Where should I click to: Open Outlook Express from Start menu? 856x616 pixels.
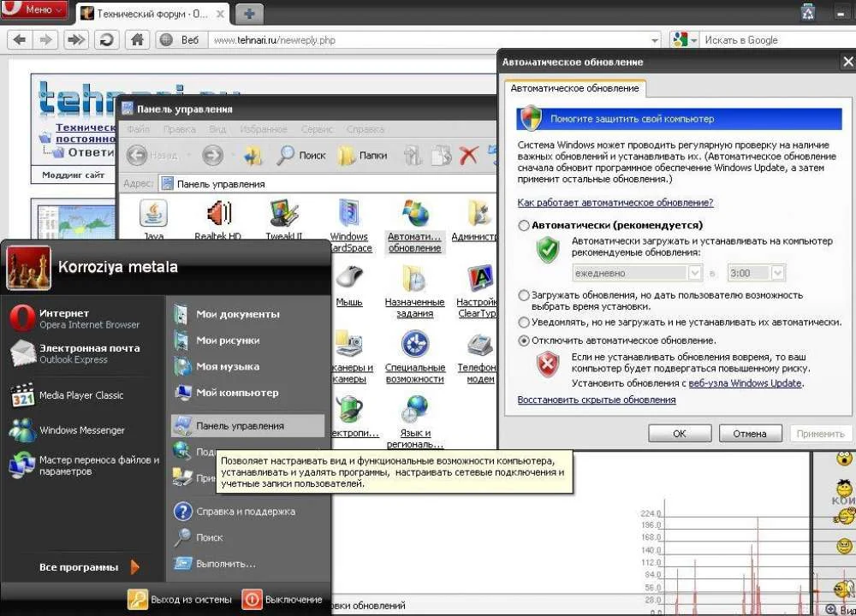click(x=83, y=353)
